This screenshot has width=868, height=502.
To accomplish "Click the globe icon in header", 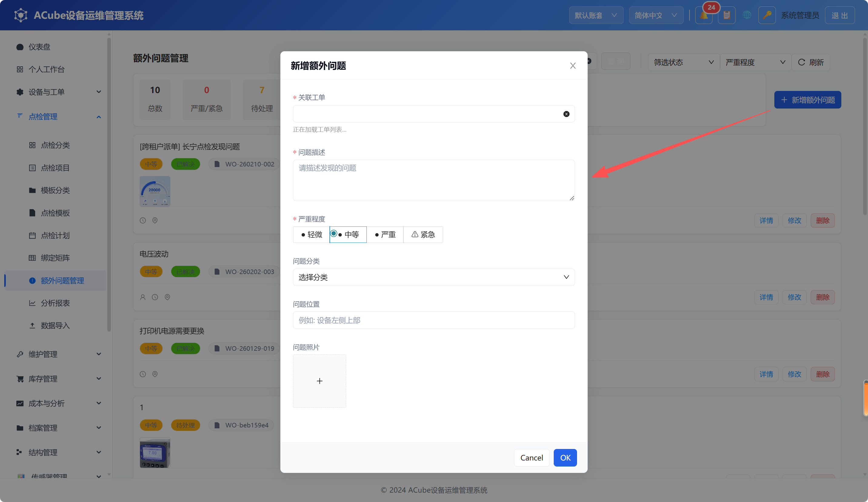I will tap(747, 15).
